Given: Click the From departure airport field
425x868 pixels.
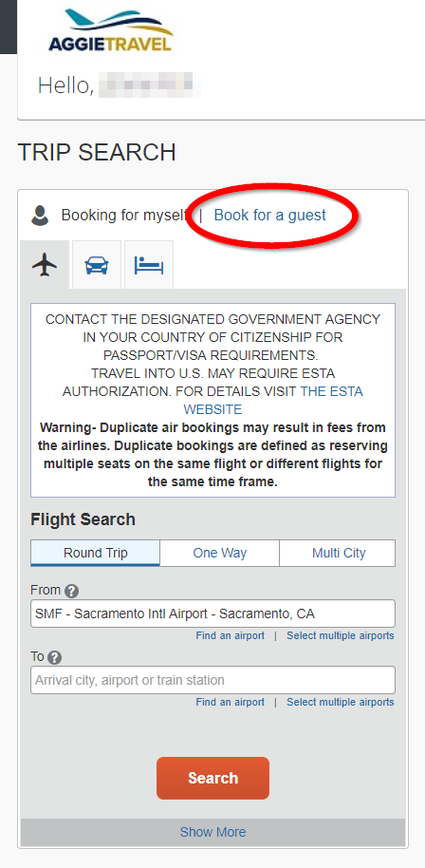Looking at the screenshot, I should (x=212, y=613).
